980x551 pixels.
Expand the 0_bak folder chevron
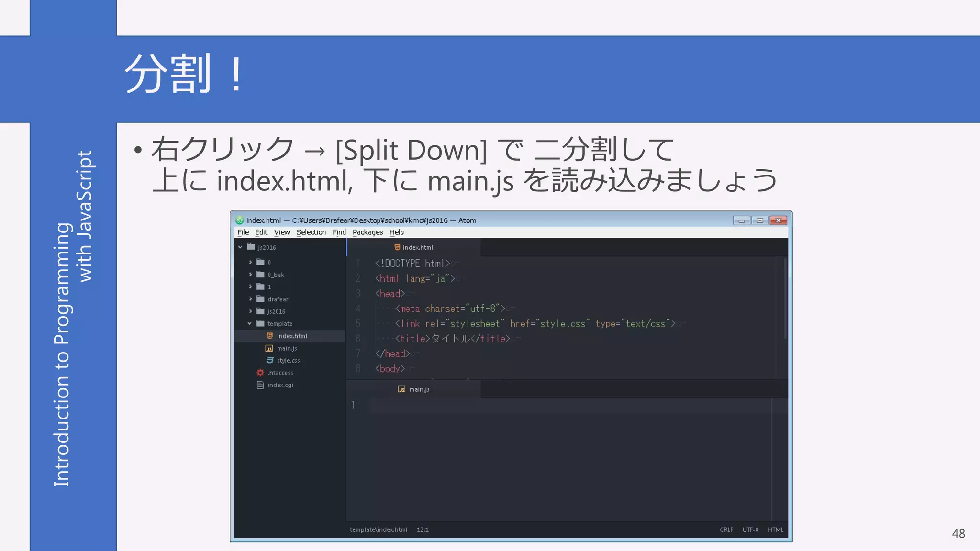[x=250, y=275]
